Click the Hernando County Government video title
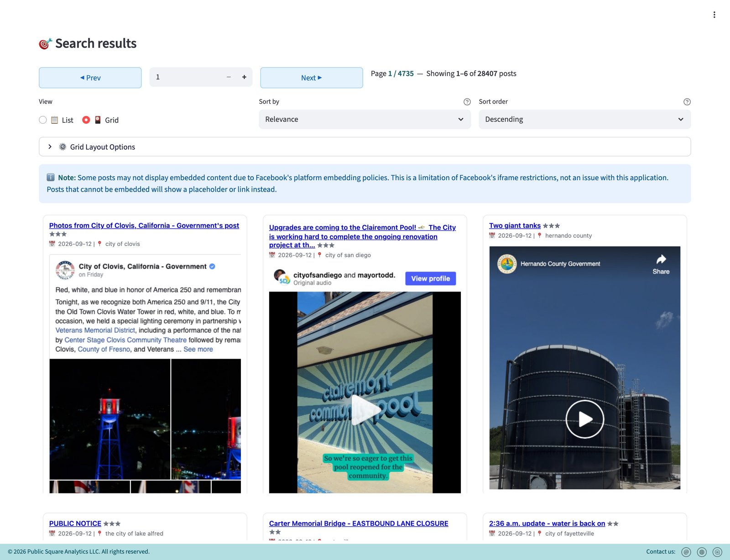Viewport: 730px width, 560px height. point(560,264)
